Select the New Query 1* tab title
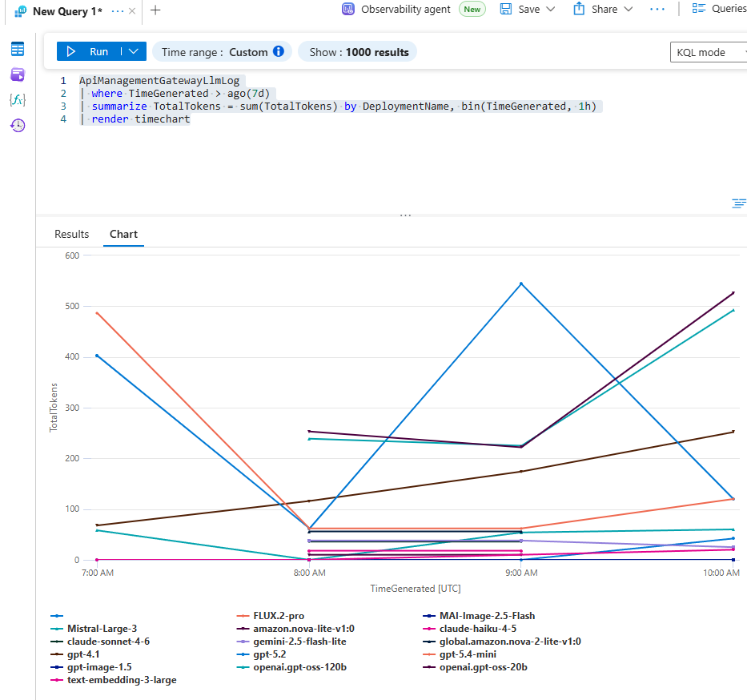 pos(67,11)
